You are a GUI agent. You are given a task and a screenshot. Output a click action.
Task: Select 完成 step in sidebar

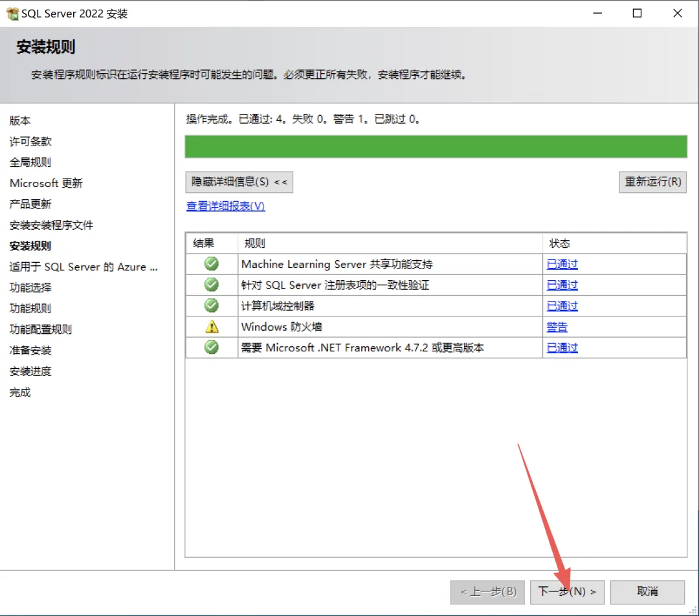pyautogui.click(x=20, y=392)
